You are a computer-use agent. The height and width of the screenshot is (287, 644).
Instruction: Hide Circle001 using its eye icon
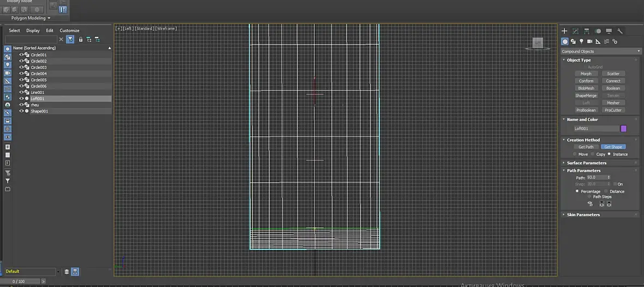(21, 55)
